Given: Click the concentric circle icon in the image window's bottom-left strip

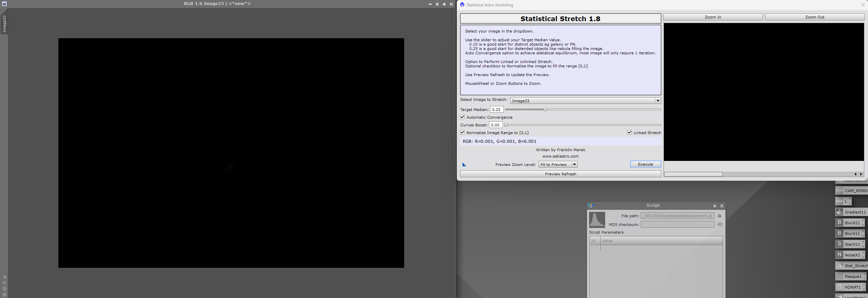Looking at the screenshot, I should [4, 295].
